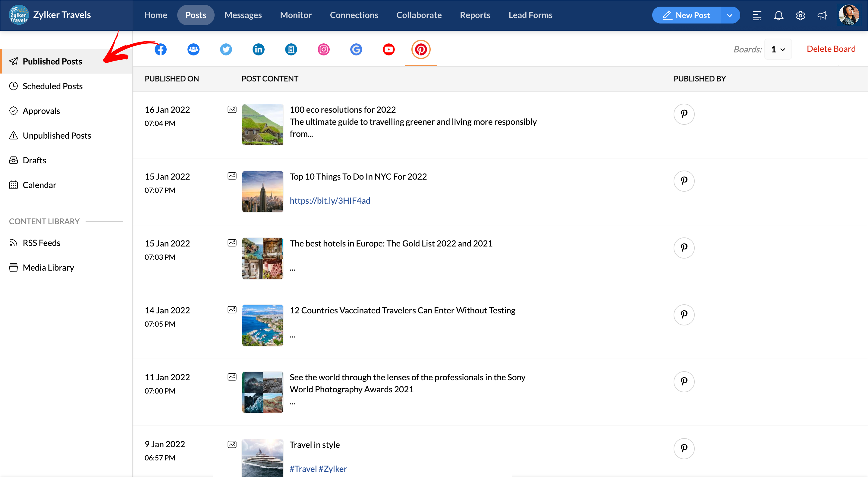The height and width of the screenshot is (477, 868).
Task: Open the settings gear icon
Action: 800,15
